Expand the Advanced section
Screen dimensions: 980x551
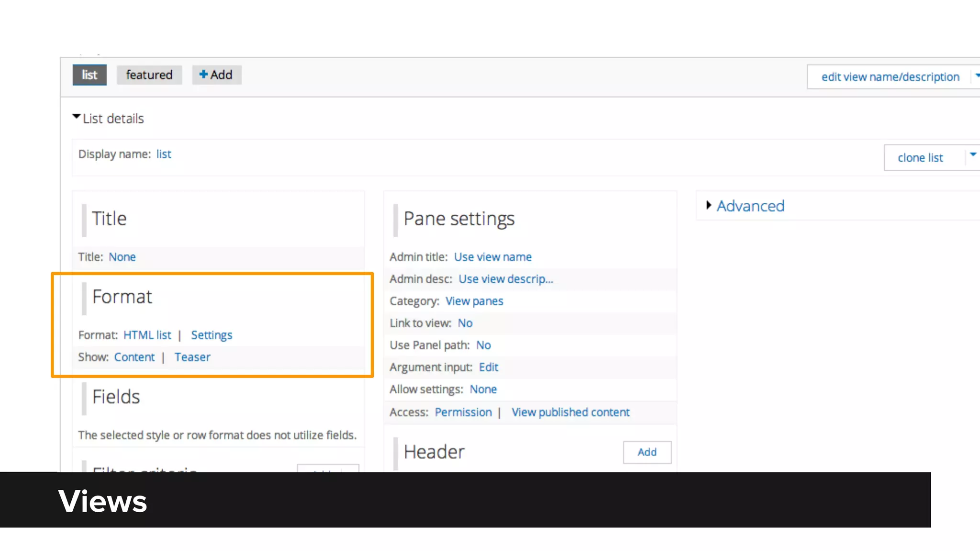[750, 206]
